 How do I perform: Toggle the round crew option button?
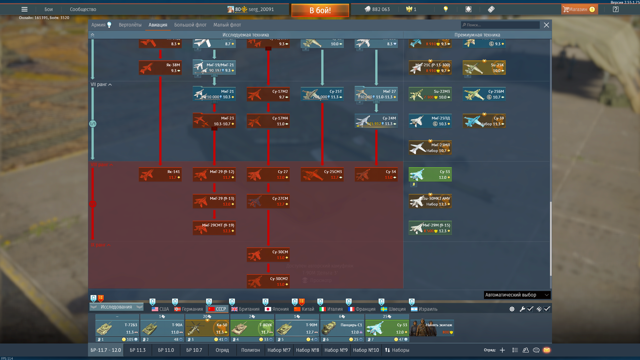click(x=512, y=309)
